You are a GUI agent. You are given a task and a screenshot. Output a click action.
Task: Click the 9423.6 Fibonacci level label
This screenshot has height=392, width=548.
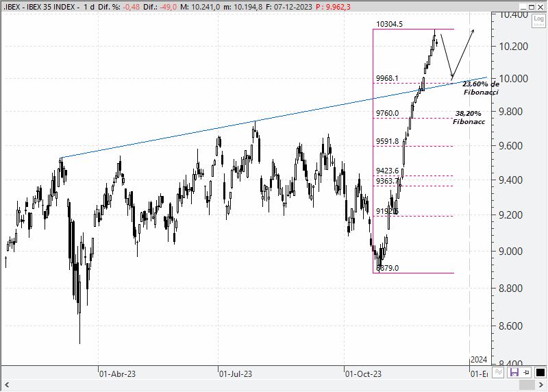coord(387,171)
